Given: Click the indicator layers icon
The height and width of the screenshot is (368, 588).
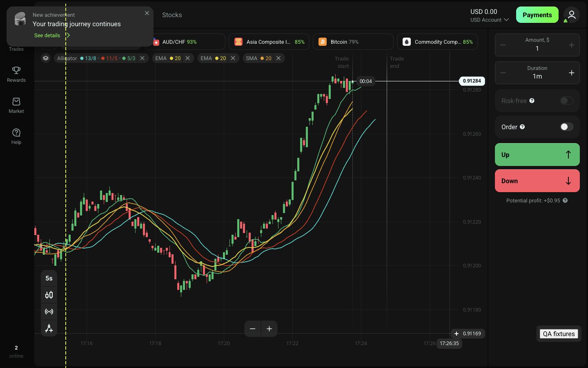Looking at the screenshot, I should (46, 58).
